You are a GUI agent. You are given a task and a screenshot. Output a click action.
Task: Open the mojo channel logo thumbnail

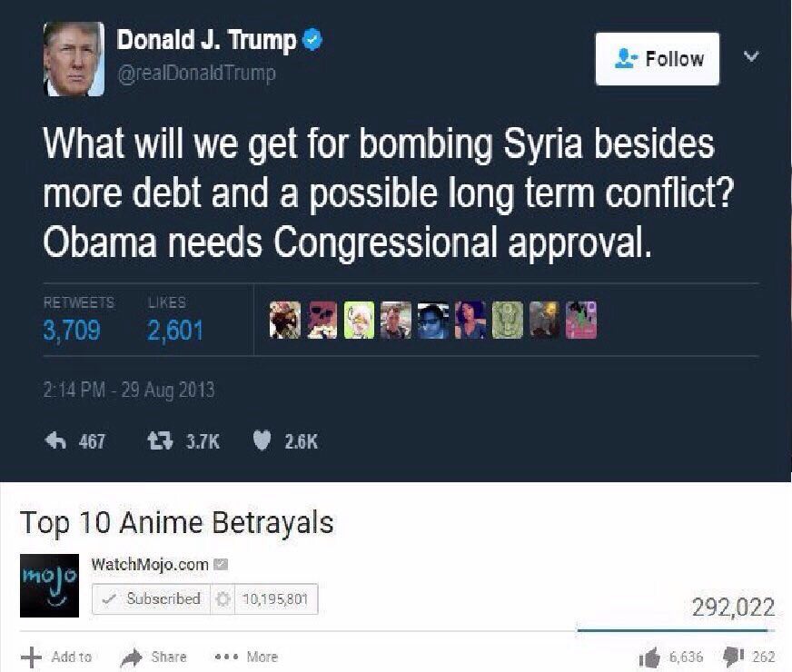click(x=49, y=585)
